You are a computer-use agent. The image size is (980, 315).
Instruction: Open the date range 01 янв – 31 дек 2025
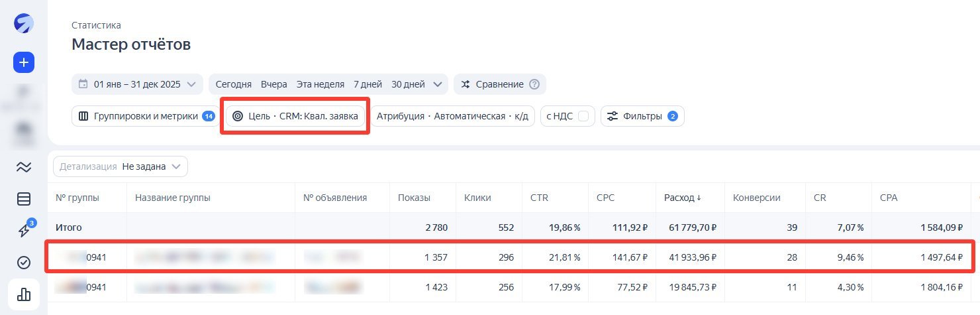(137, 84)
